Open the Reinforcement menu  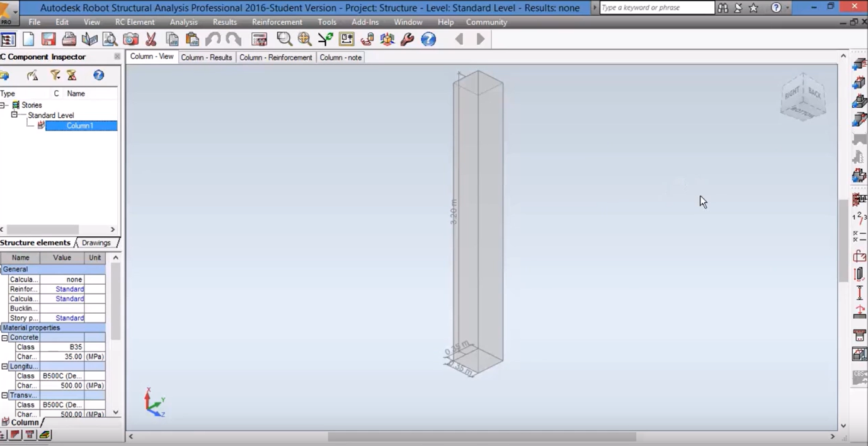pyautogui.click(x=277, y=22)
